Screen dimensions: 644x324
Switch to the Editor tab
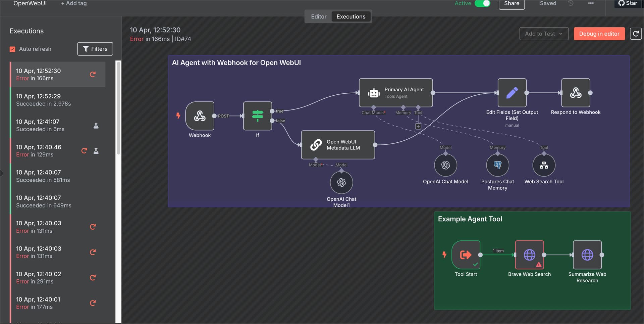(x=318, y=16)
